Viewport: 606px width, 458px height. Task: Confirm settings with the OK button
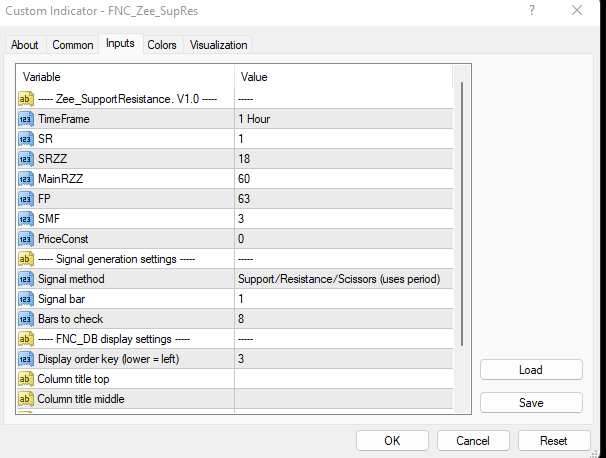tap(392, 440)
